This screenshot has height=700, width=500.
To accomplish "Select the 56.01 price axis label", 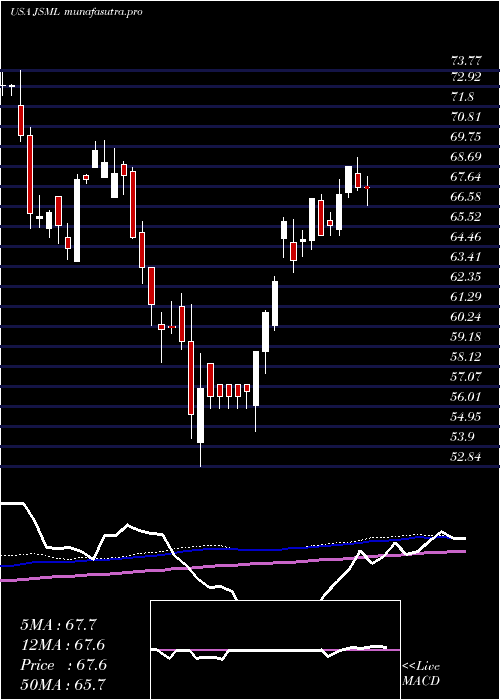I will pyautogui.click(x=466, y=397).
